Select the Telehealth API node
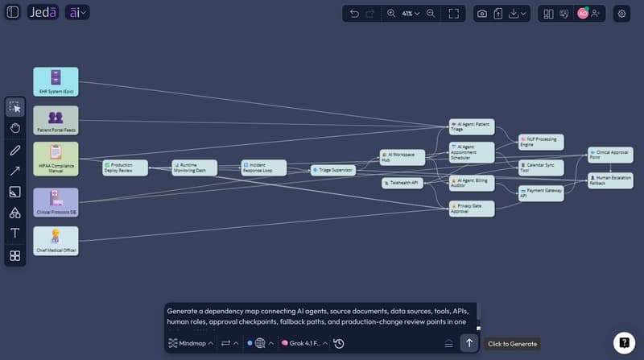The height and width of the screenshot is (360, 644). 402,183
